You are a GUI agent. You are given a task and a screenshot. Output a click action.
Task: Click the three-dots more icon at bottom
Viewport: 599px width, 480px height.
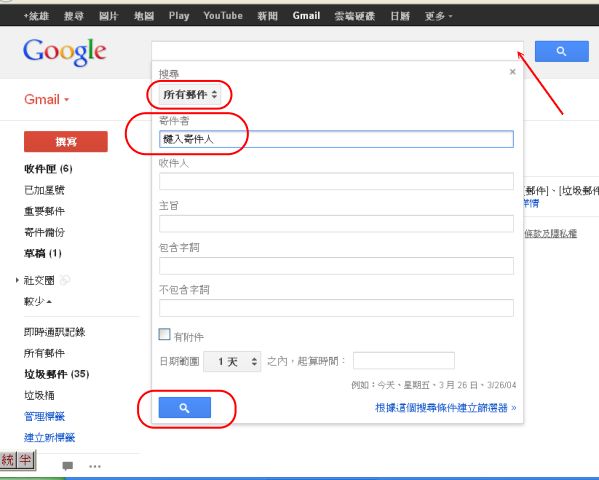[x=95, y=466]
